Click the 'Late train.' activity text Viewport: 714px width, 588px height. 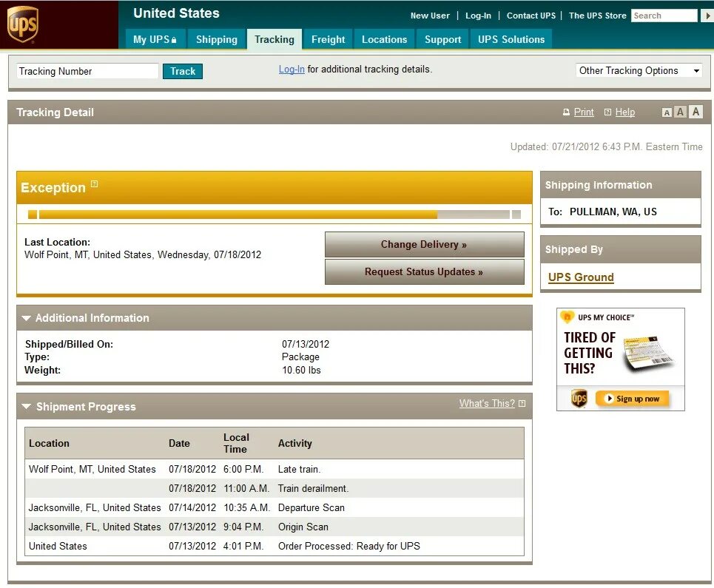click(299, 469)
